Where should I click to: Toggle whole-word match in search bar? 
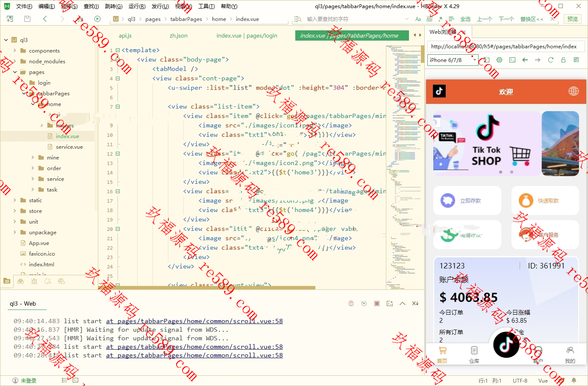[x=429, y=19]
